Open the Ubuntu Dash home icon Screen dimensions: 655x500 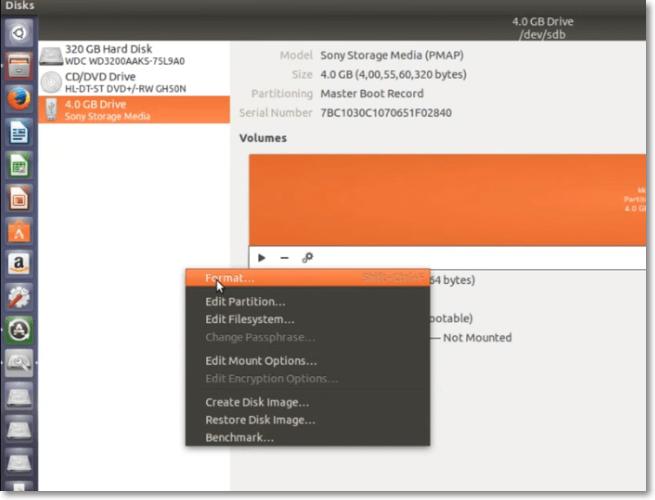tap(19, 33)
